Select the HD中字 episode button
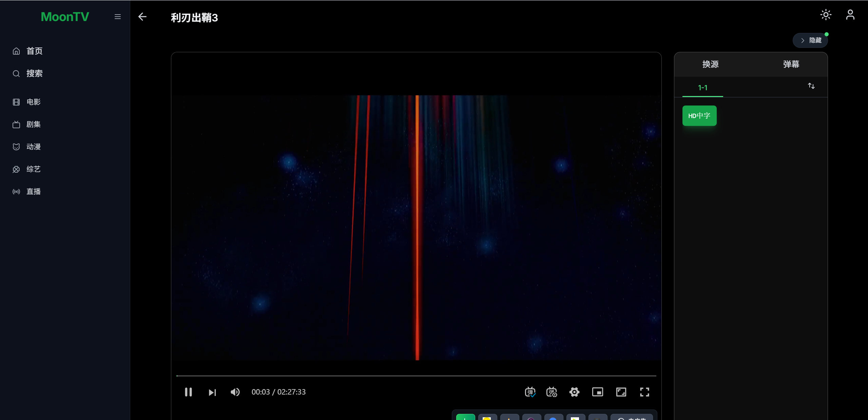868x420 pixels. [699, 116]
